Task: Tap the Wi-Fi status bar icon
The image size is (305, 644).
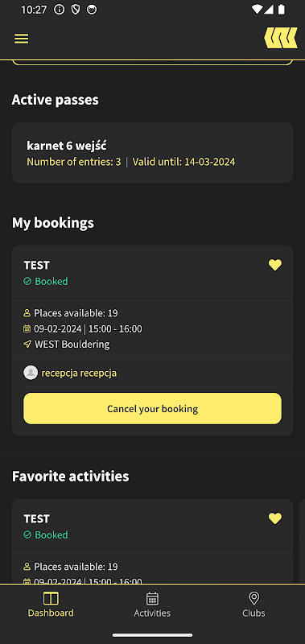Action: (x=258, y=10)
